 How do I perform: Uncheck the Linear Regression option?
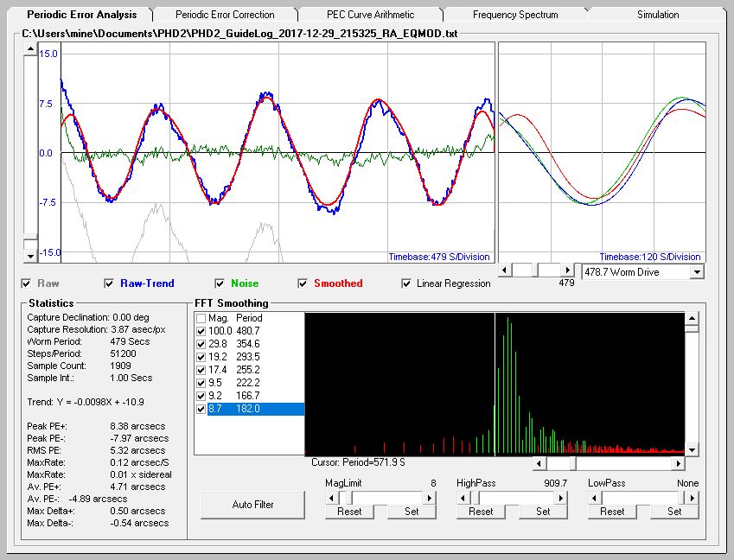[407, 283]
